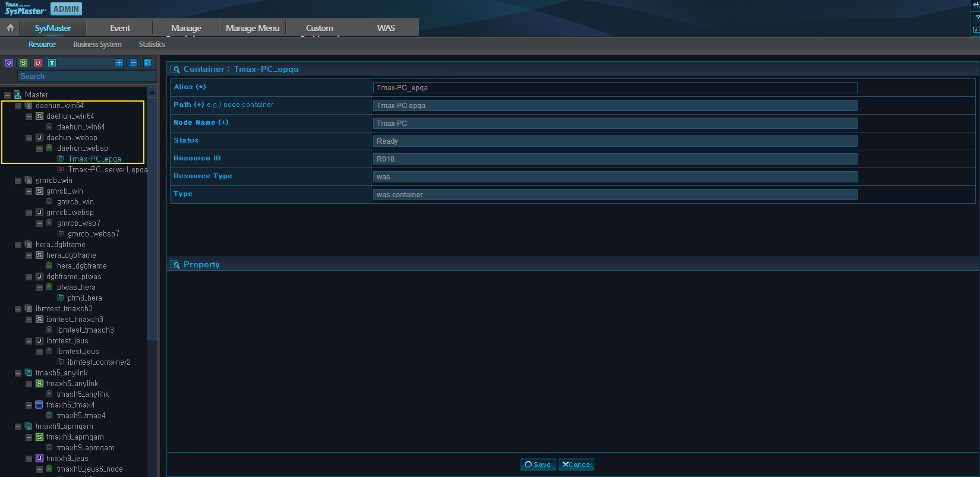Collapse all tree nodes with minus icon
980x477 pixels.
[133, 62]
